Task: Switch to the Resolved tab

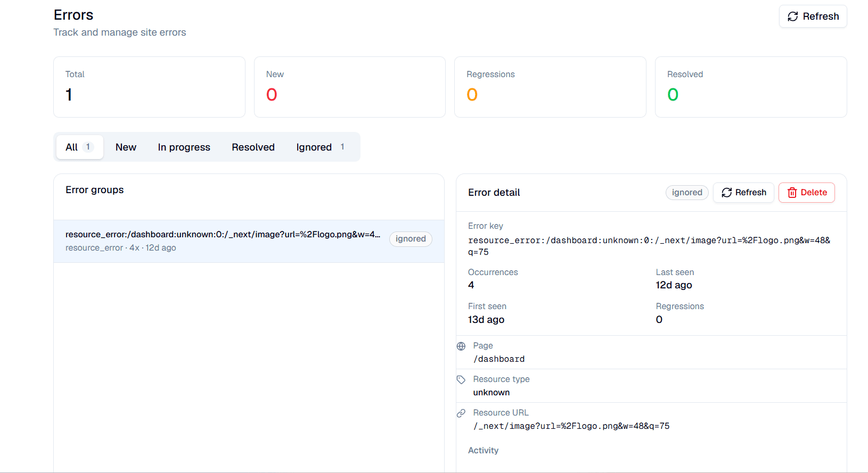Action: [253, 147]
